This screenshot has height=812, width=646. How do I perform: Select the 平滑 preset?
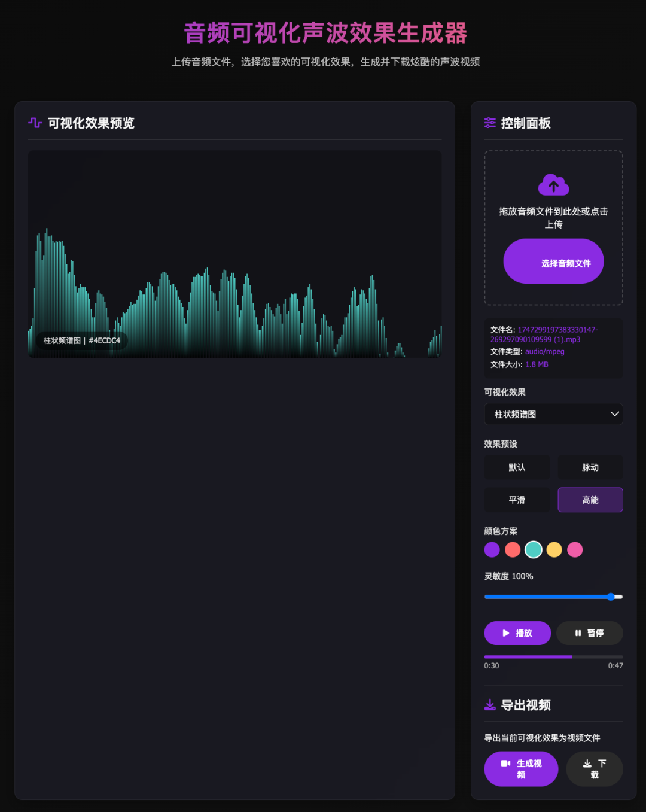coord(517,500)
